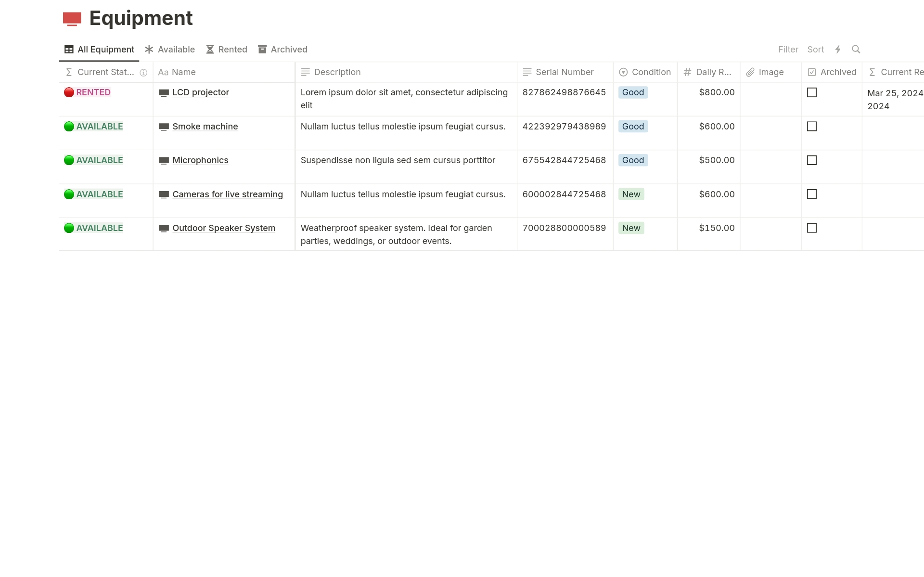
Task: Switch to the Rented tab
Action: click(226, 49)
